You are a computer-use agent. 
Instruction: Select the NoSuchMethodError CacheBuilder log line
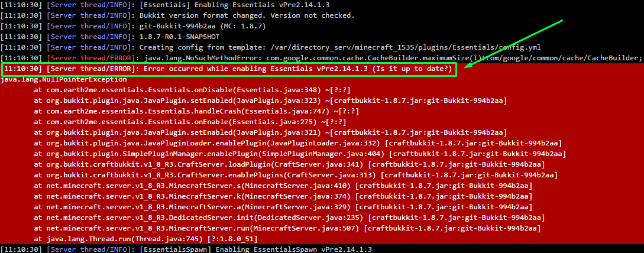tap(322, 58)
